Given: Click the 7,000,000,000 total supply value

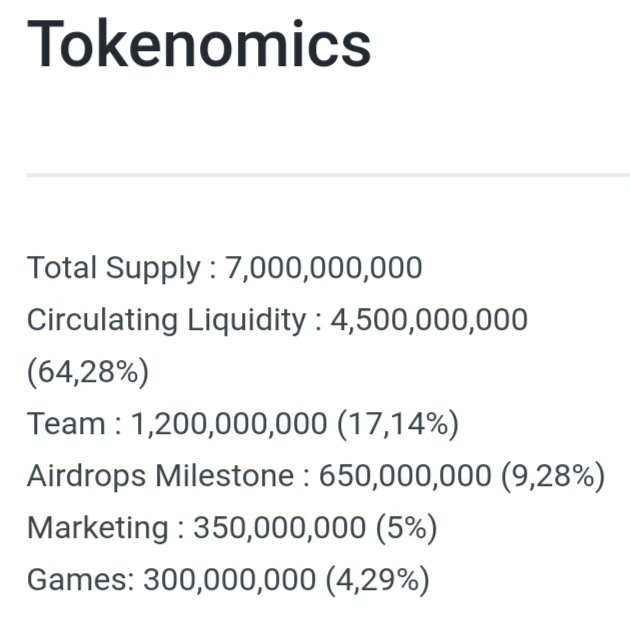Looking at the screenshot, I should [323, 268].
